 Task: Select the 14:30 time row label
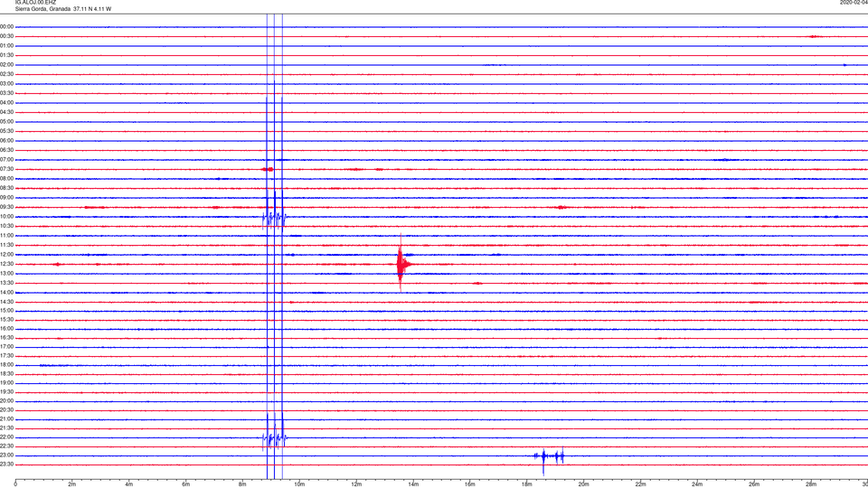coord(6,302)
